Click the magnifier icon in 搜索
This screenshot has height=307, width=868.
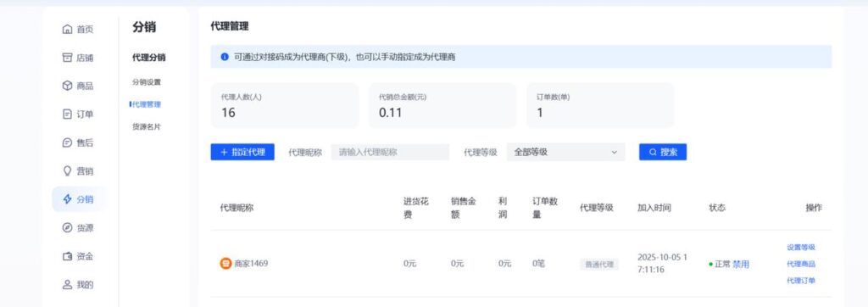[x=653, y=153]
